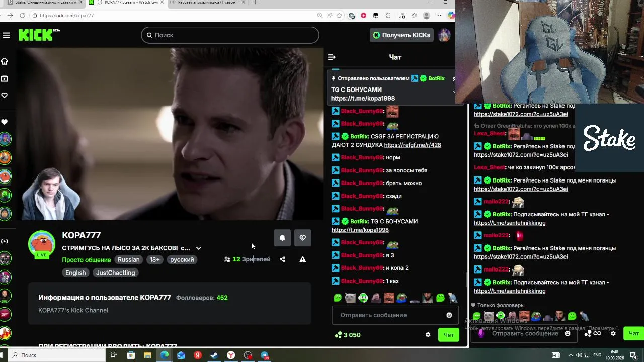This screenshot has width=644, height=362.
Task: Open pinned link t.me/kopa1998
Action: coord(363,98)
